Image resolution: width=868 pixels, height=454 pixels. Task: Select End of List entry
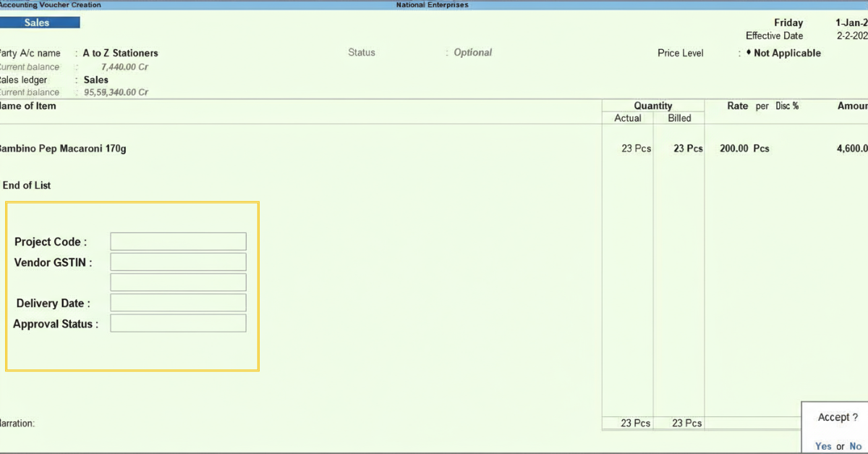(27, 185)
